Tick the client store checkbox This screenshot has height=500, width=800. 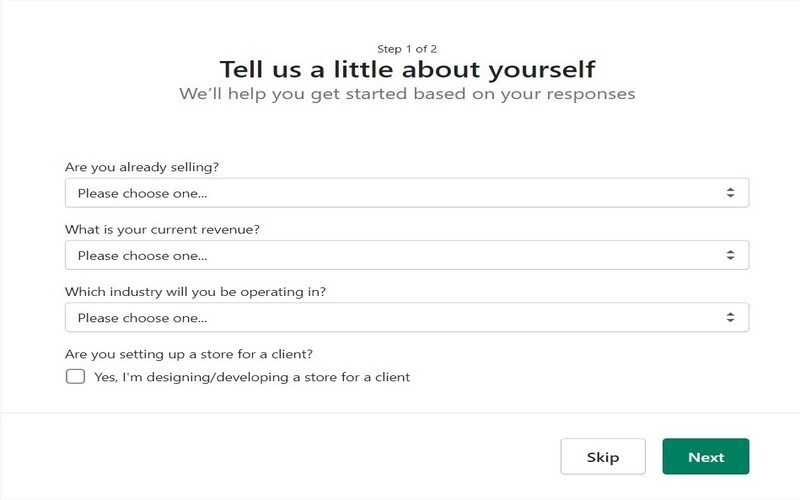click(x=75, y=377)
